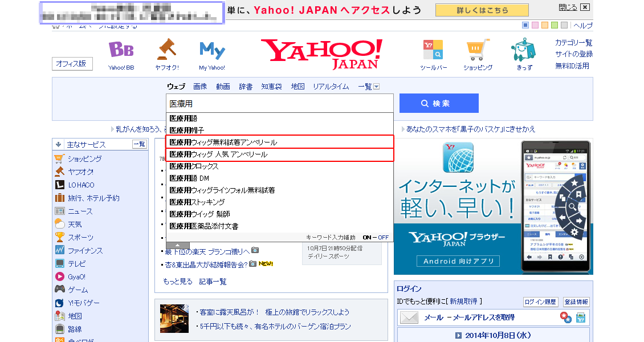Select the blue theme color swatch
This screenshot has width=644, height=342.
click(525, 26)
